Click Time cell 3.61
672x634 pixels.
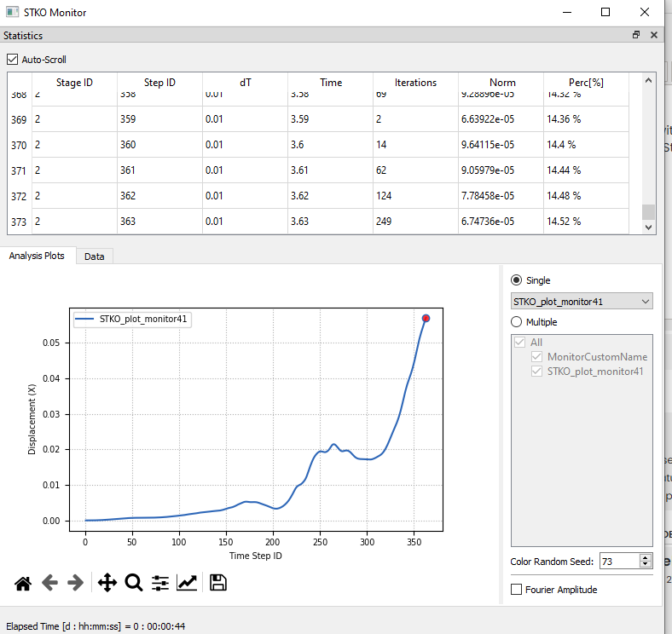coord(330,170)
